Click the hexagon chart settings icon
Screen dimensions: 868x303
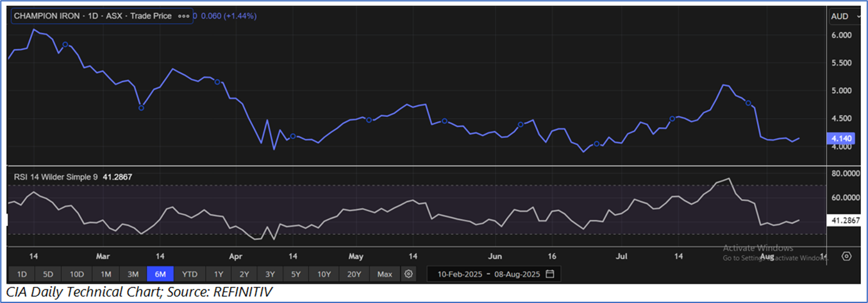pos(846,256)
